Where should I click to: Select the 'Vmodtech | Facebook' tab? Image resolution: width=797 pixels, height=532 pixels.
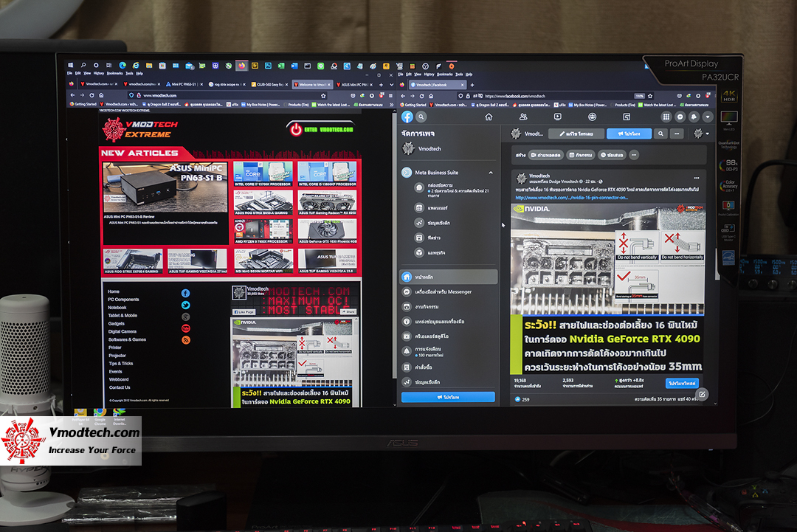coord(437,85)
